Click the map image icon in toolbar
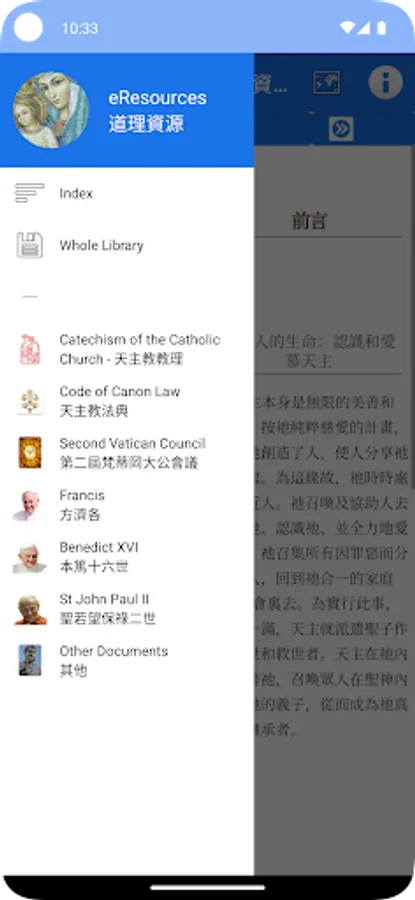This screenshot has width=415, height=900. 326,83
